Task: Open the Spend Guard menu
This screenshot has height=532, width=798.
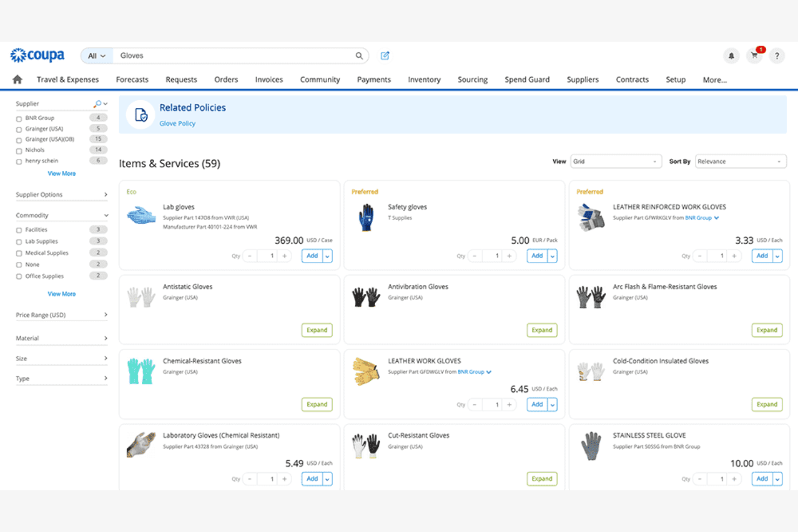Action: [x=527, y=79]
